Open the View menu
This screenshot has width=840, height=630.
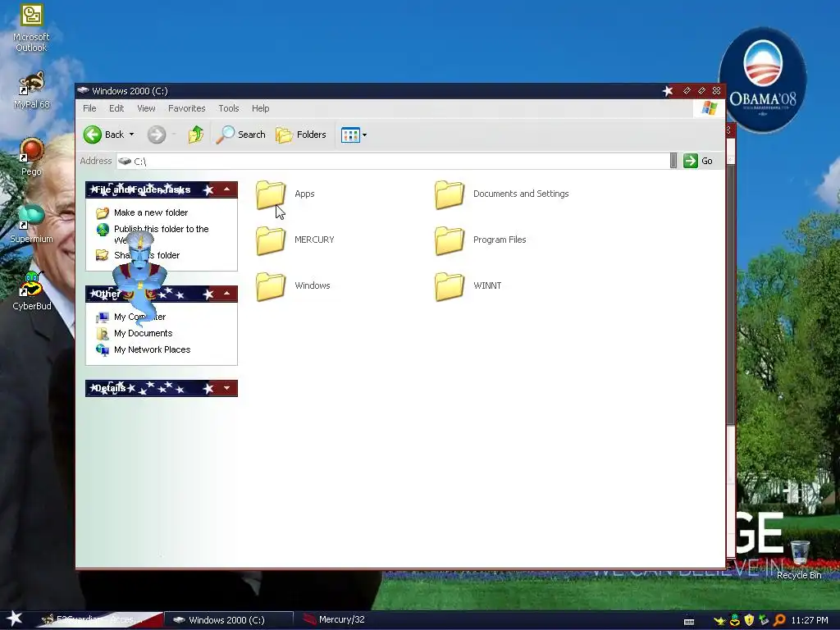coord(146,108)
